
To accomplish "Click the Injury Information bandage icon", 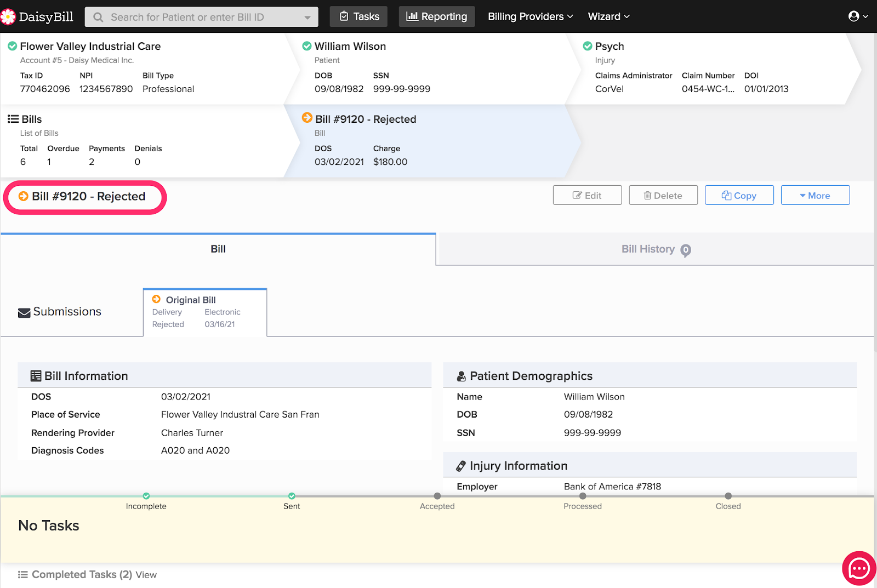I will pyautogui.click(x=462, y=466).
